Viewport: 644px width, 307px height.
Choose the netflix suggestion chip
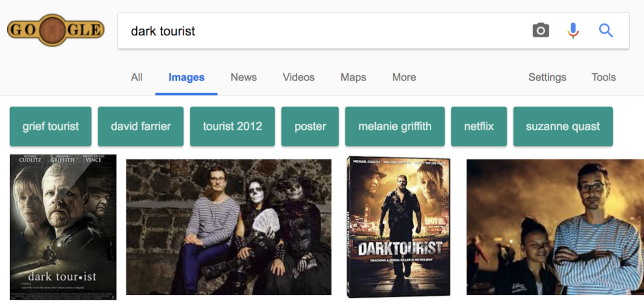click(479, 126)
